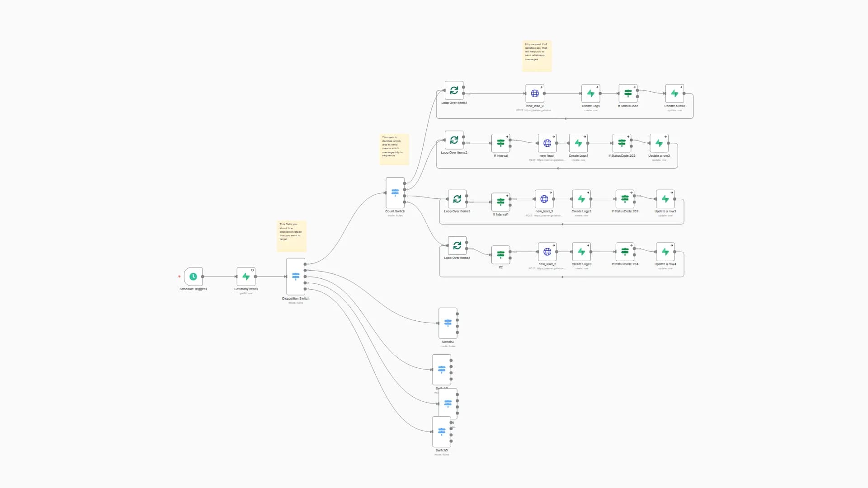Select the sticky note above Disposition Switch

pos(291,236)
